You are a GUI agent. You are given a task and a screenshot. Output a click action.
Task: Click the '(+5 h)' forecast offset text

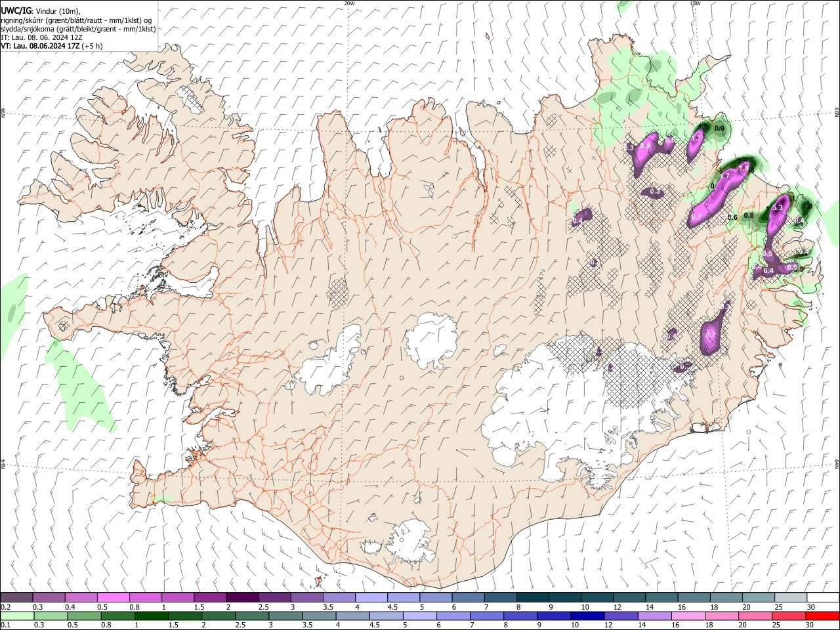pos(93,46)
